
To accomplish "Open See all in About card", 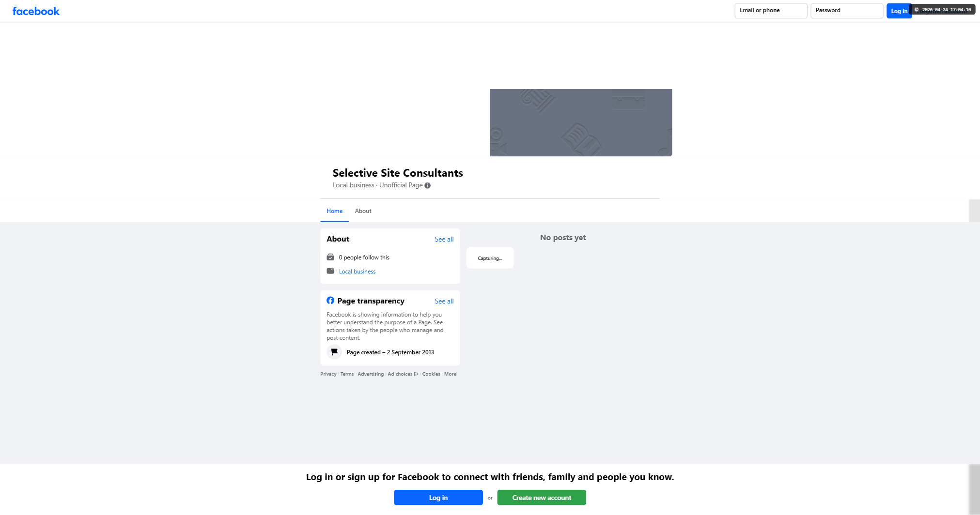I will 444,239.
